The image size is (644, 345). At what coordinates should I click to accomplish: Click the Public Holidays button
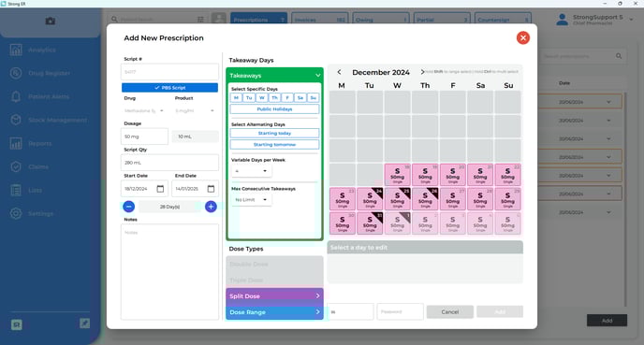[x=274, y=109]
